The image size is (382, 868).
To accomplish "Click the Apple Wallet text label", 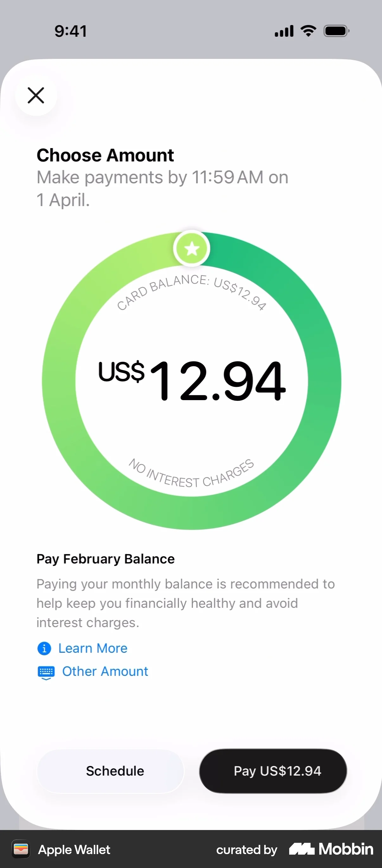I will tap(74, 850).
